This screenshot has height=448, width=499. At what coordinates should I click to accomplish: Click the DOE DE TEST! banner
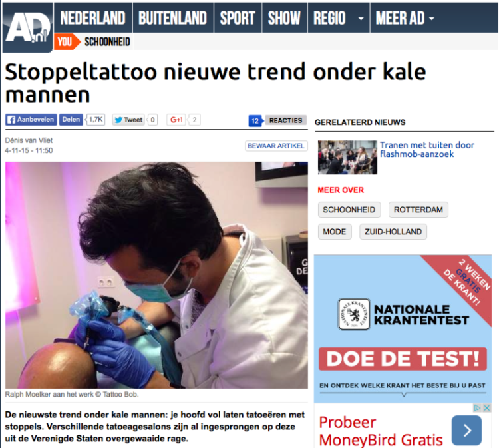tap(403, 359)
